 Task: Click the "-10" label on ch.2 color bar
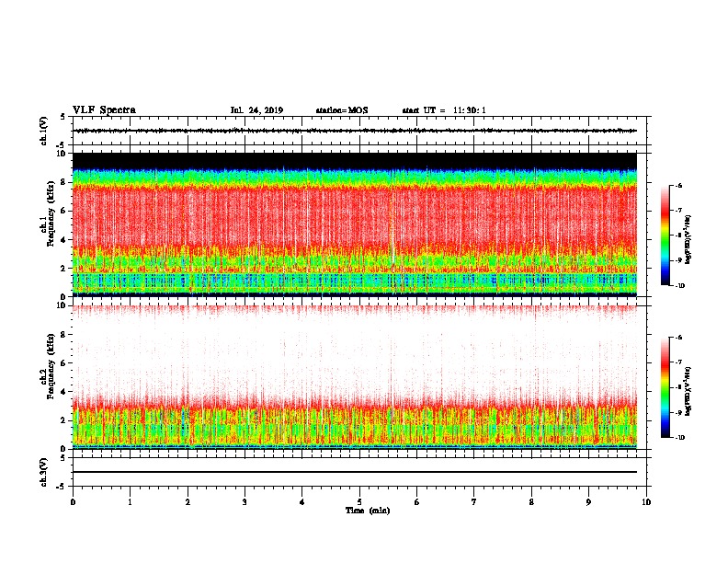[679, 438]
